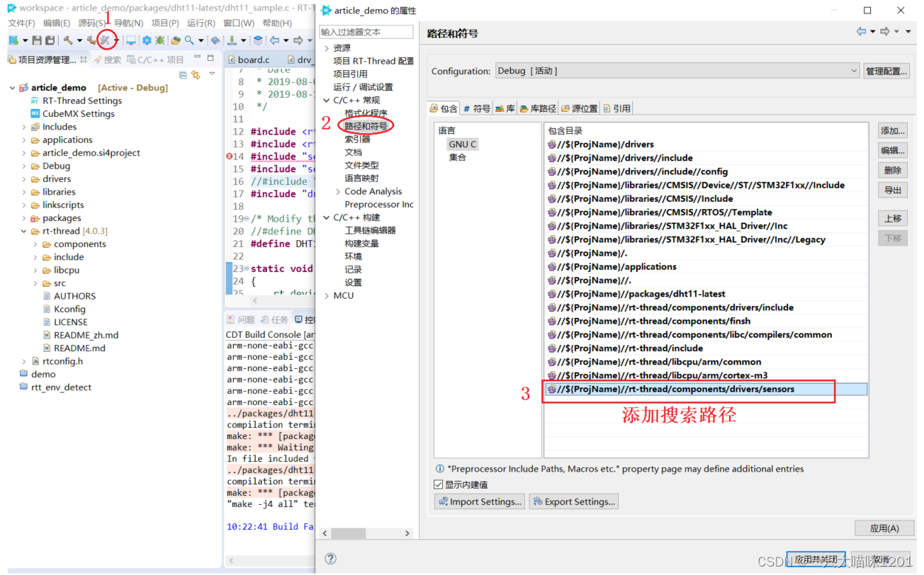Select GNU C in language list
The width and height of the screenshot is (924, 575).
click(463, 144)
